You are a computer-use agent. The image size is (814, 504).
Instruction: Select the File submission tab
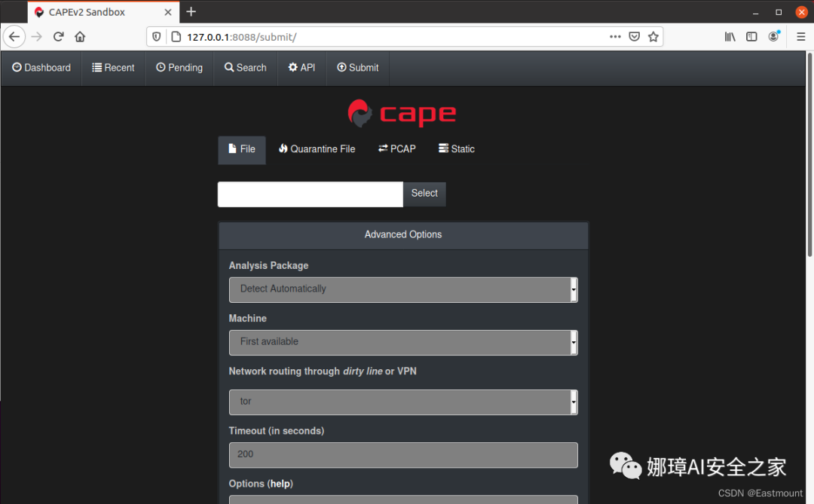pyautogui.click(x=242, y=149)
